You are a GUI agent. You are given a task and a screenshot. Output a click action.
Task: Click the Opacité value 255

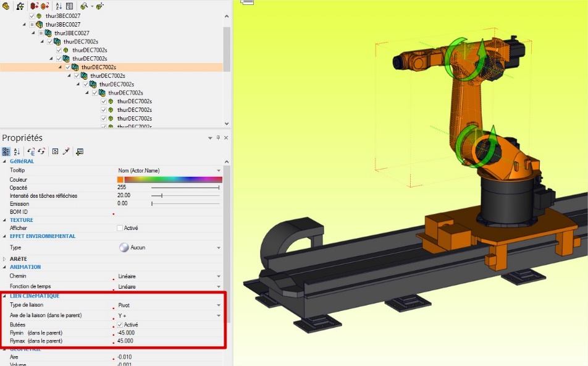click(x=122, y=187)
